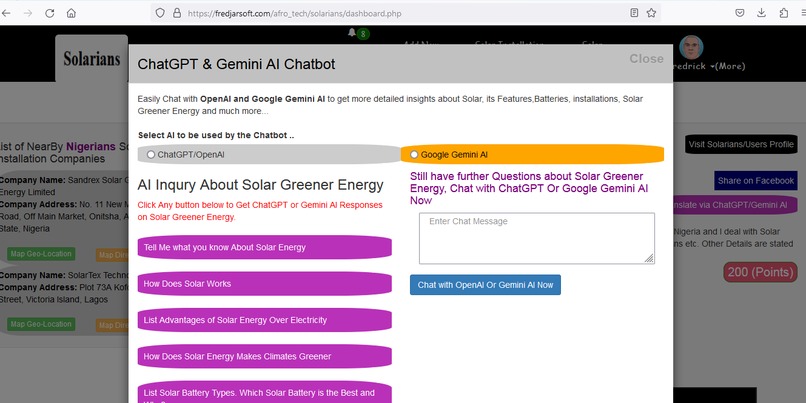Image resolution: width=806 pixels, height=403 pixels.
Task: Click Map Geo-Location under SolarTex company
Action: coord(41,324)
